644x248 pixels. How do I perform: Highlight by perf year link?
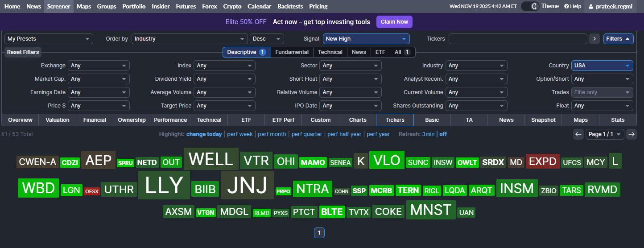coord(378,134)
